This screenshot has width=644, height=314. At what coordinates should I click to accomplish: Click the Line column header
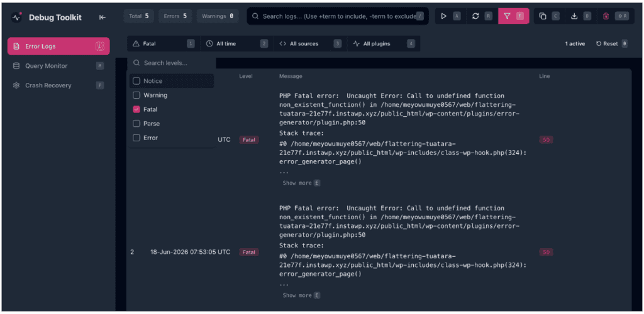click(544, 76)
